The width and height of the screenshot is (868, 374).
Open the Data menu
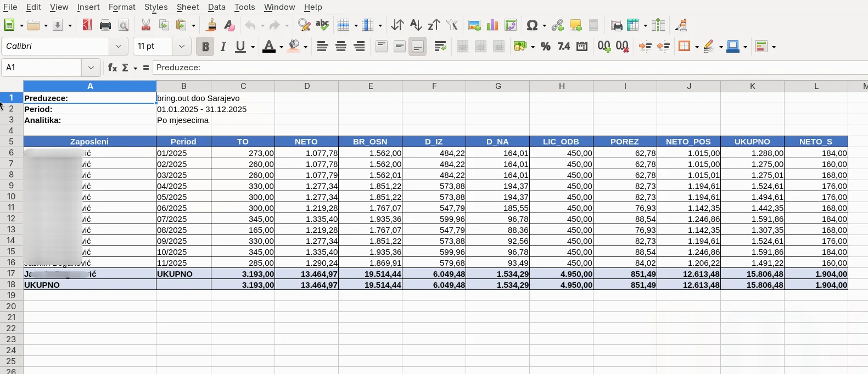pos(217,7)
